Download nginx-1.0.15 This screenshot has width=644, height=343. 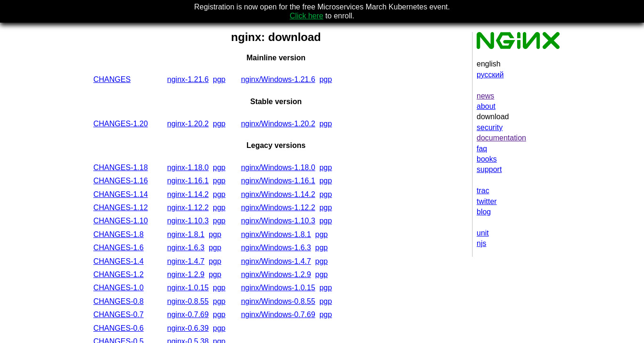point(188,288)
